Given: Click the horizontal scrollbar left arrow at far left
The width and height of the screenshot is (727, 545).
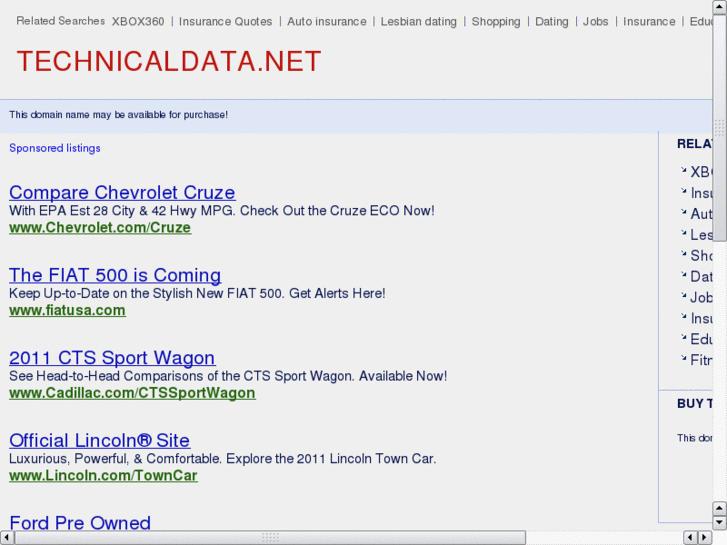Looking at the screenshot, I should click(7, 538).
